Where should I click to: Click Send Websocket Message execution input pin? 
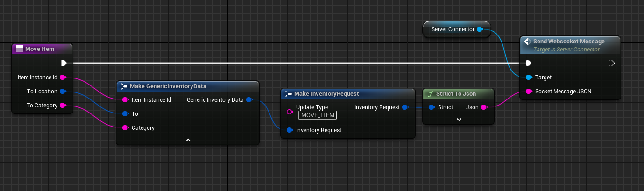[529, 63]
